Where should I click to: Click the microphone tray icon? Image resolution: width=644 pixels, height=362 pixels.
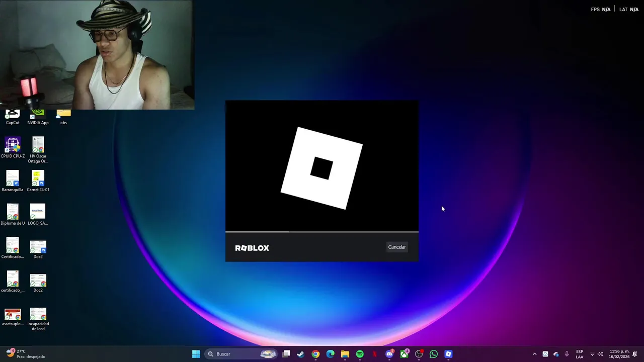pyautogui.click(x=567, y=354)
